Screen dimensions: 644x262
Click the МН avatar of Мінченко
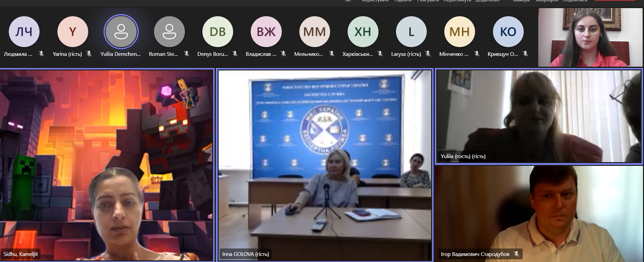(x=460, y=32)
